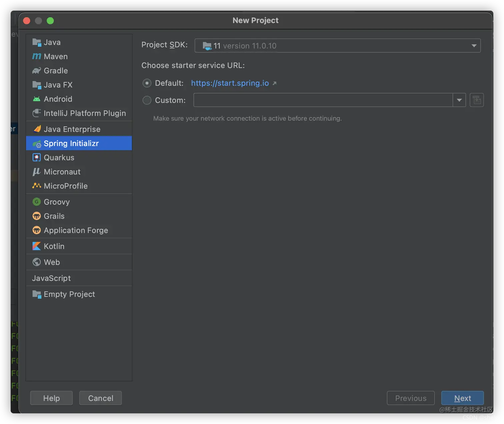Select the Empty Project entry
This screenshot has height=424, width=504.
tap(79, 294)
